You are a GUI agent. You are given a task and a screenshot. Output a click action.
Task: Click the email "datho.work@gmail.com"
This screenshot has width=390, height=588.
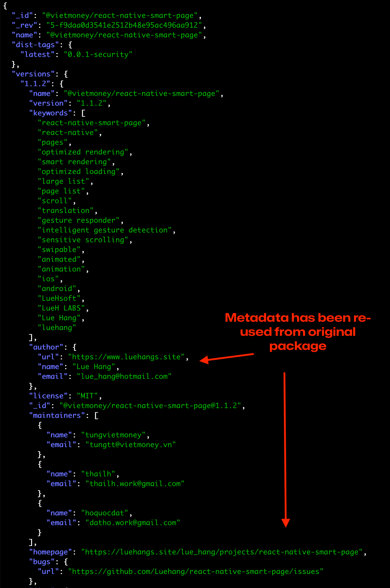coord(133,523)
